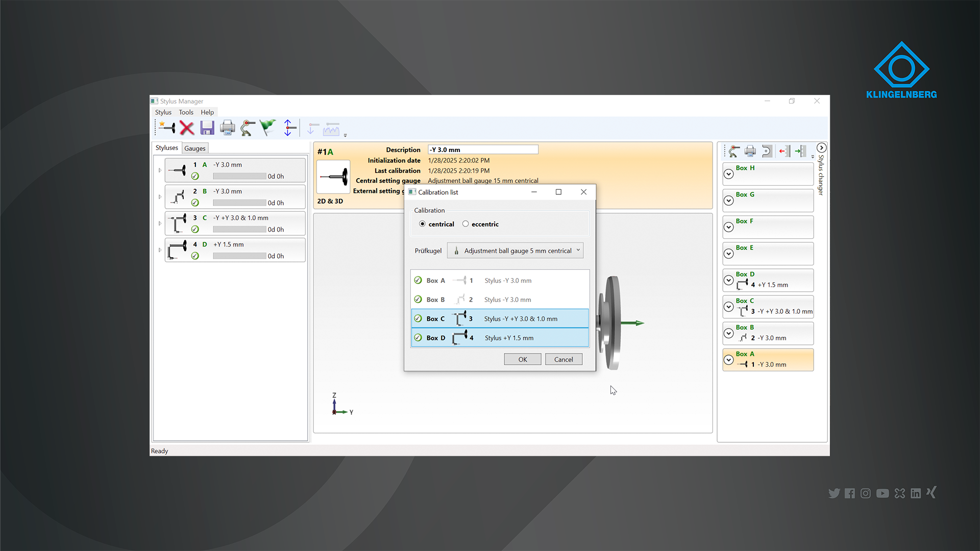Open the Help menu

(x=207, y=112)
